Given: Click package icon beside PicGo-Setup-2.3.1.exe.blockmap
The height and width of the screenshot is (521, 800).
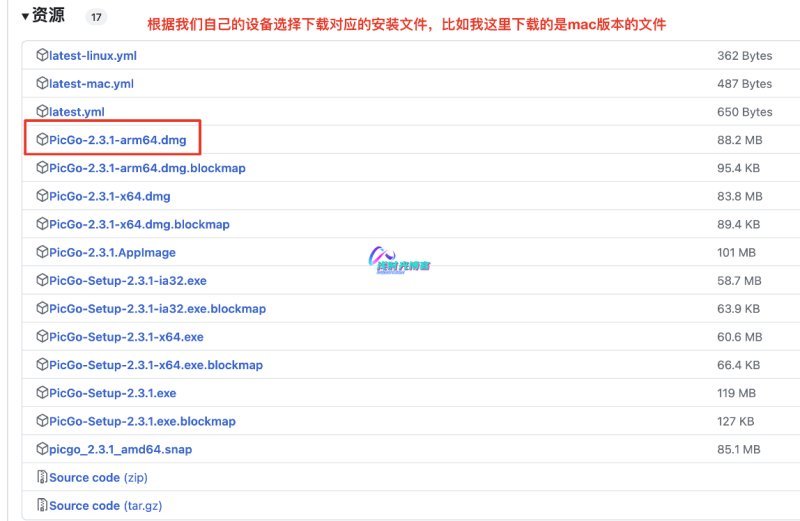Looking at the screenshot, I should (42, 420).
